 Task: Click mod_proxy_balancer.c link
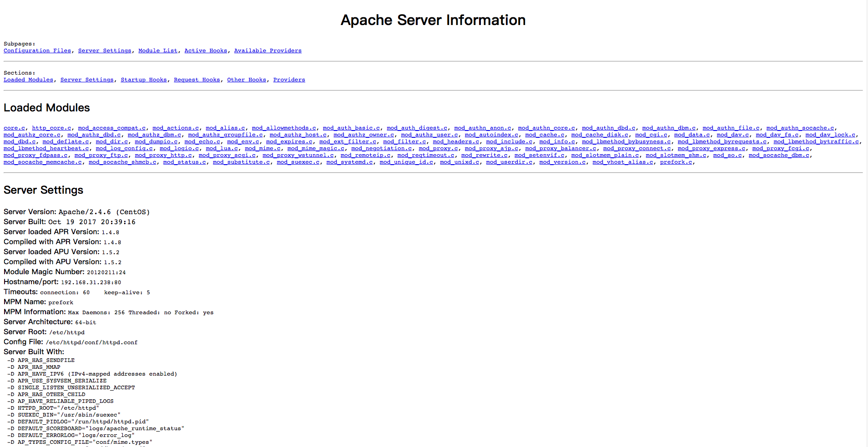pyautogui.click(x=560, y=148)
